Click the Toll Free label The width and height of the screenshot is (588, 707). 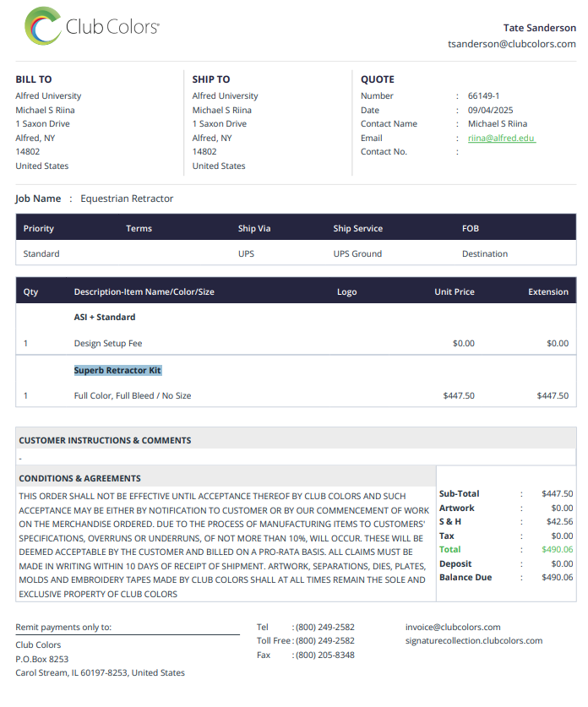point(273,640)
